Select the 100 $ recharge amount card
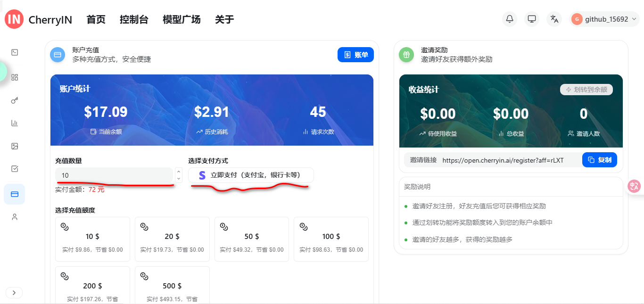 click(x=331, y=239)
